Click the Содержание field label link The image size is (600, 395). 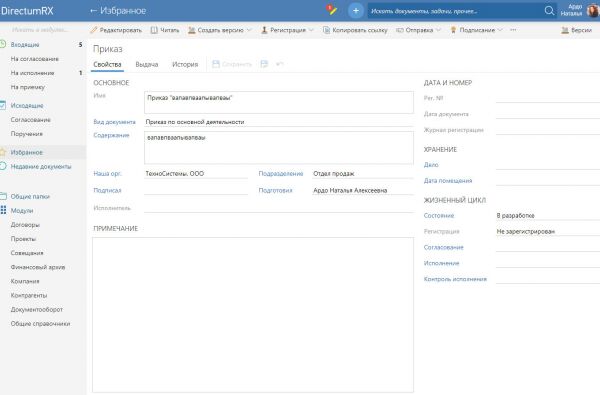(111, 135)
